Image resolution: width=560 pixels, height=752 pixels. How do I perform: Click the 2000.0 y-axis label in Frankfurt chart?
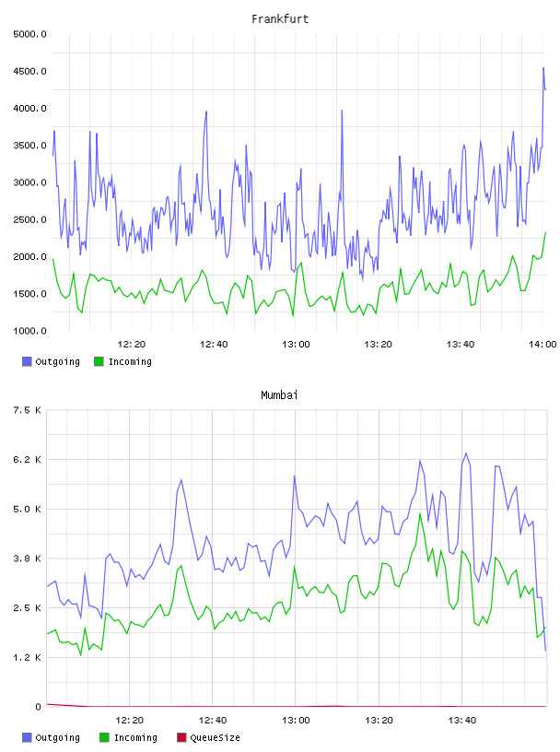[29, 257]
